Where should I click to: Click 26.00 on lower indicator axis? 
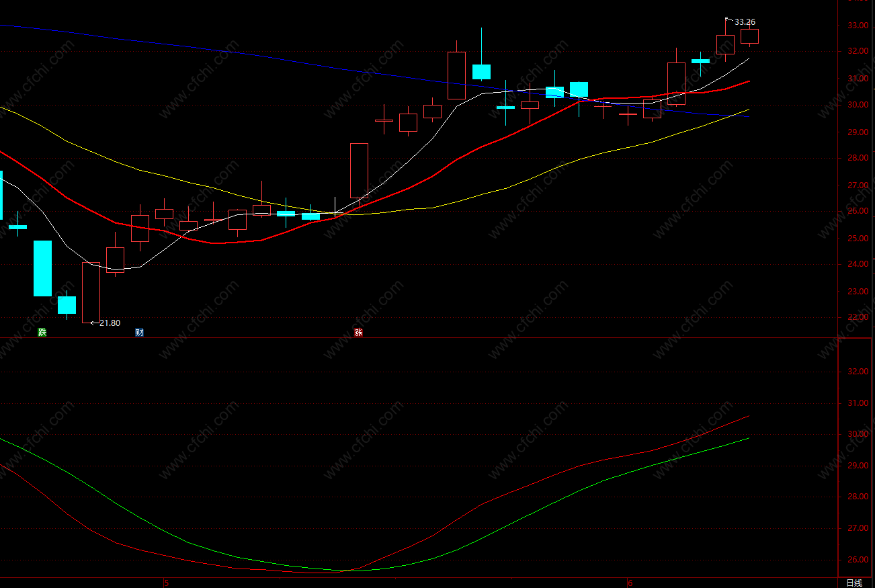857,560
